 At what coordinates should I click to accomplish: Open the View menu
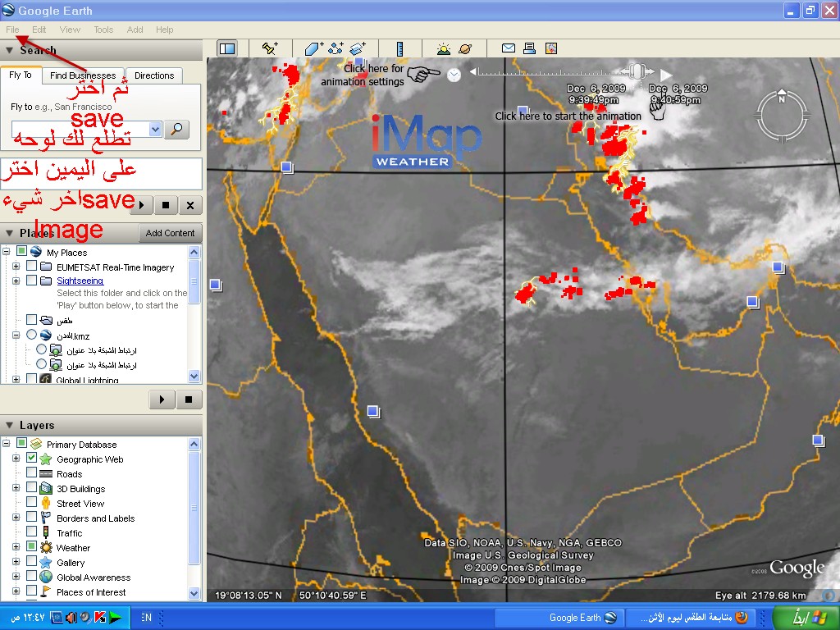[70, 30]
